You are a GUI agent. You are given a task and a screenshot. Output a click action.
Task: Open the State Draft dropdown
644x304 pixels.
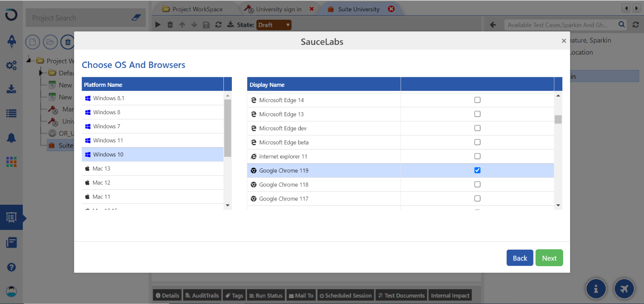274,25
